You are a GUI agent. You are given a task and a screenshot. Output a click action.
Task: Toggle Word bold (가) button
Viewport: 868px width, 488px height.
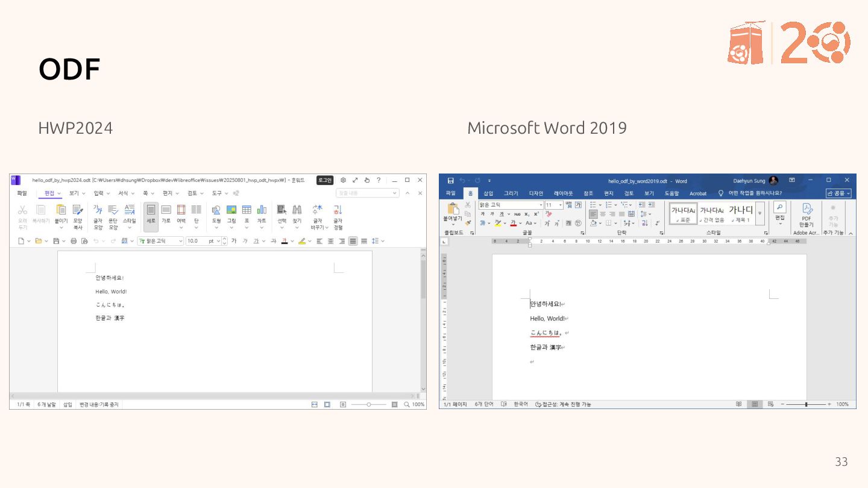coord(483,214)
